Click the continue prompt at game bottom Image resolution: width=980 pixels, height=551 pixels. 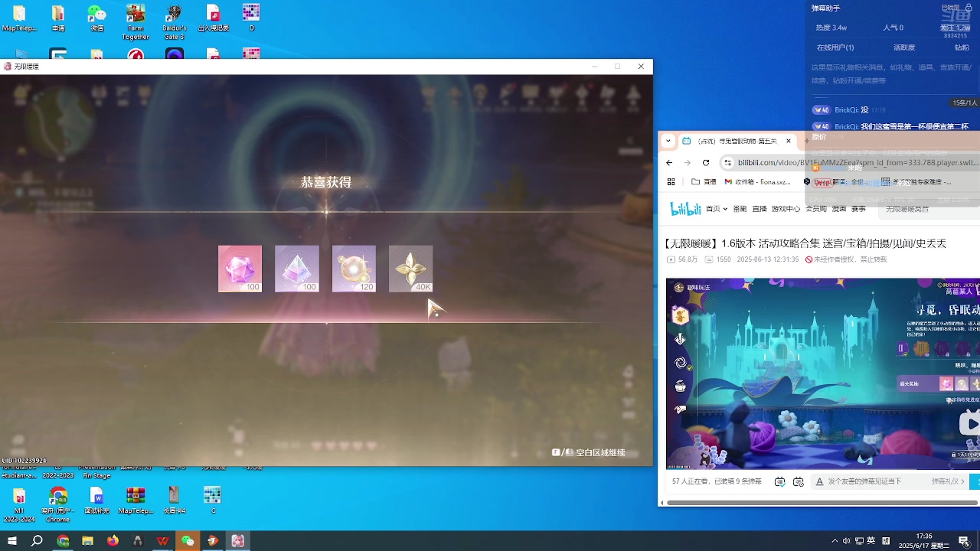(589, 452)
